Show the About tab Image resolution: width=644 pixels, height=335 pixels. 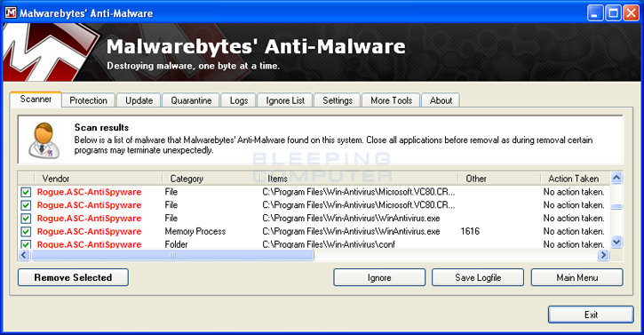pyautogui.click(x=441, y=100)
